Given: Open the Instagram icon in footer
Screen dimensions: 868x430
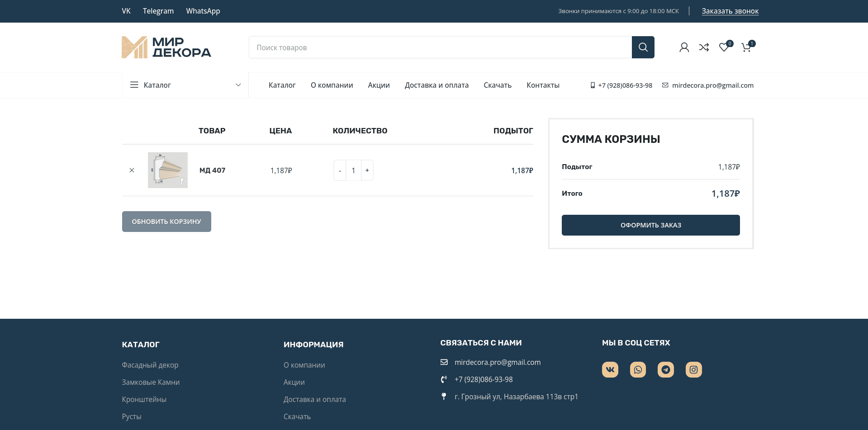Looking at the screenshot, I should click(x=694, y=370).
